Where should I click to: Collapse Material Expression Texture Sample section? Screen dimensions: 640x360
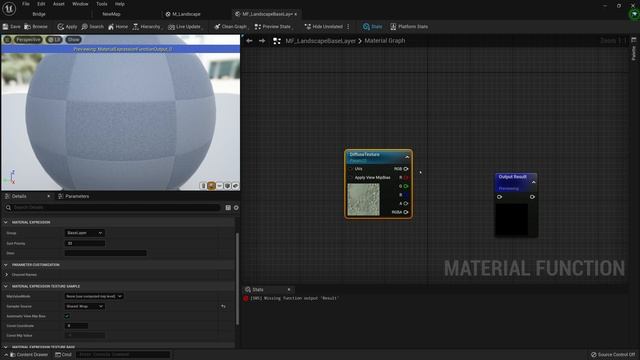pos(6,286)
